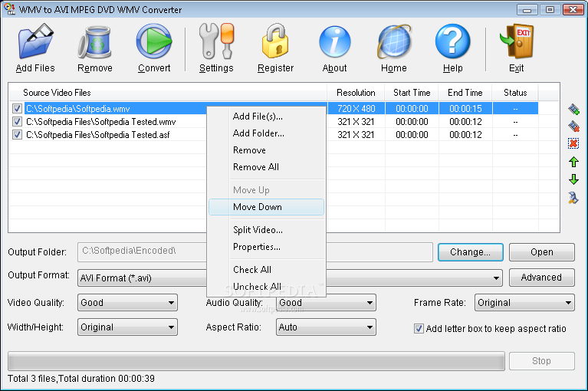
Task: Uncheck the Softpedia.wmv file checkbox
Action: click(x=17, y=109)
